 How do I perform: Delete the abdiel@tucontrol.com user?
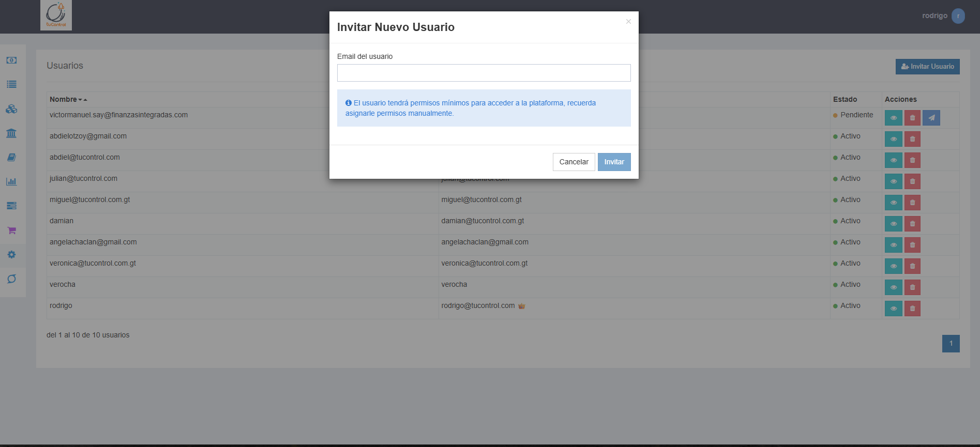pos(912,160)
